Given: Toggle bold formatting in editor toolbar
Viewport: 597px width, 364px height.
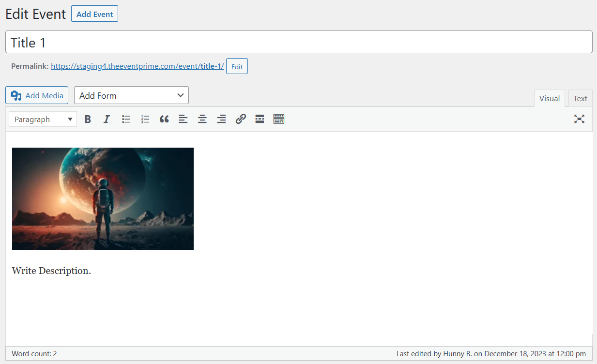Looking at the screenshot, I should click(88, 119).
